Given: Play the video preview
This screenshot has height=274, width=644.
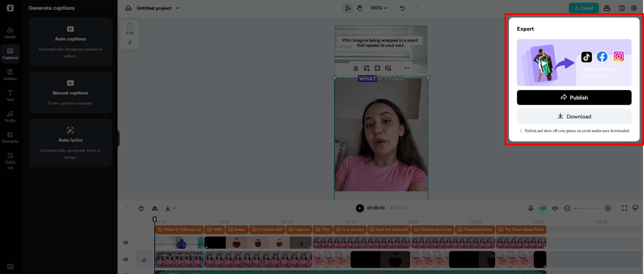Looking at the screenshot, I should 360,208.
